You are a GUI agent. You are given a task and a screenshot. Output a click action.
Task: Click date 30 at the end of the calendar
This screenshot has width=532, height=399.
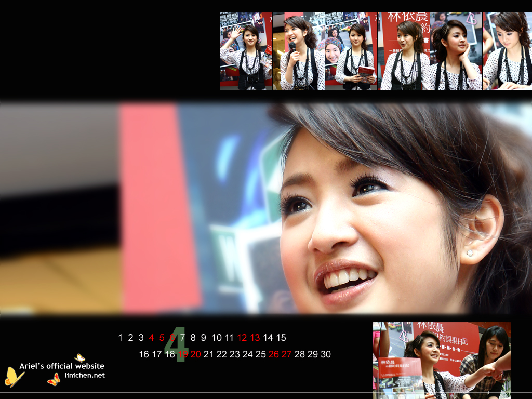326,354
